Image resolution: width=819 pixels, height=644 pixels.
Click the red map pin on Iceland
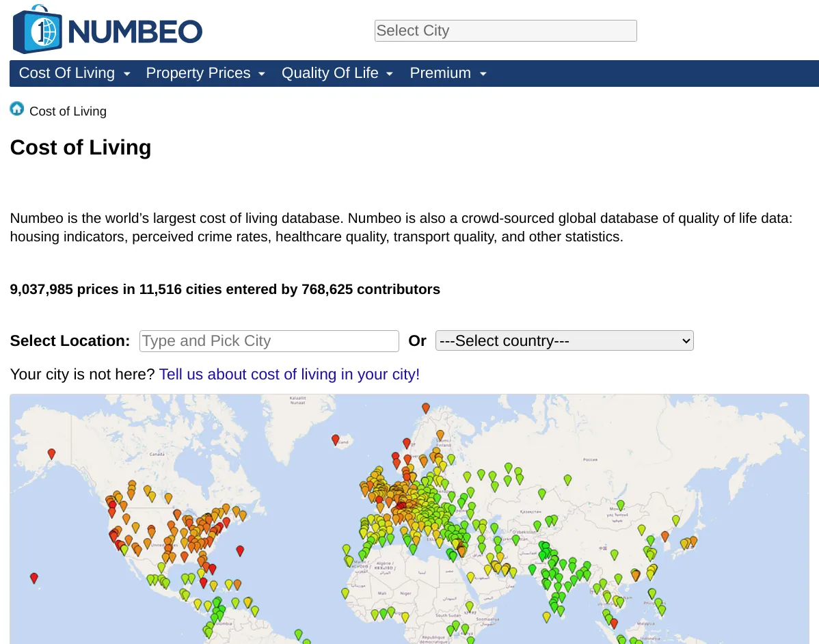[x=336, y=440]
